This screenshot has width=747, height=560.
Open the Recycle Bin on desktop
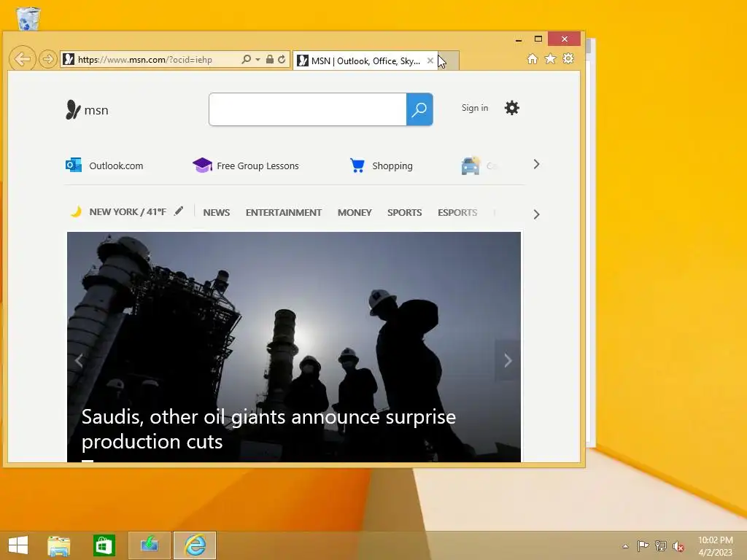point(28,18)
